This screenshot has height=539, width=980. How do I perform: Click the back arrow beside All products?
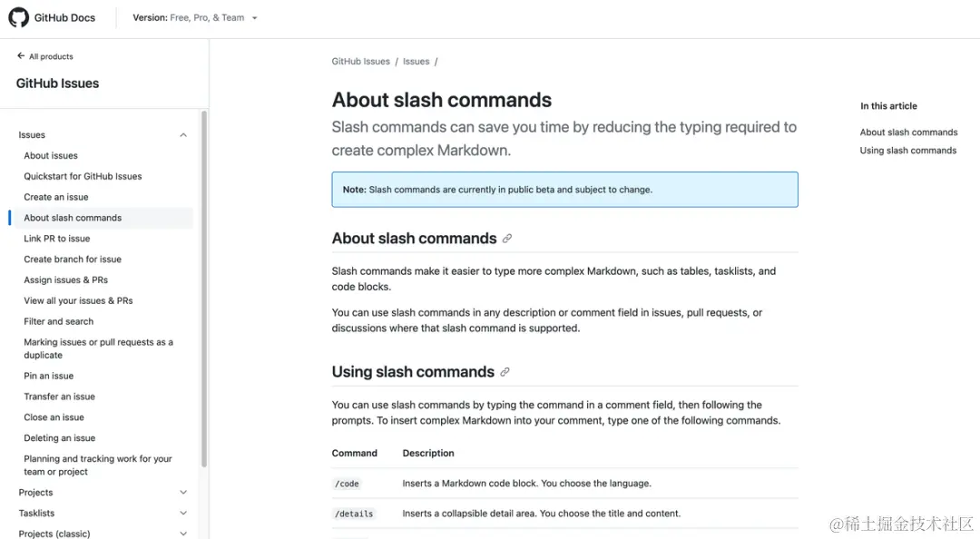[x=21, y=55]
